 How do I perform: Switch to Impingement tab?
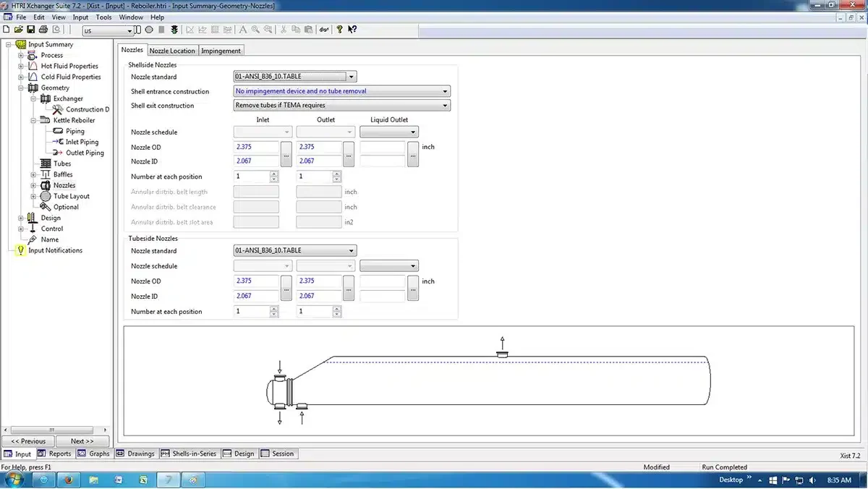click(x=221, y=51)
